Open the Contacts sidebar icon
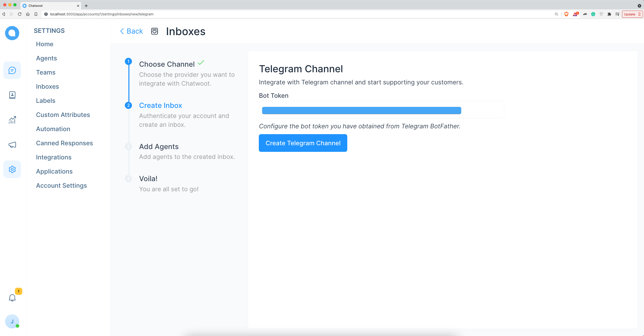Screen dimensions: 644x336 [x=12, y=95]
